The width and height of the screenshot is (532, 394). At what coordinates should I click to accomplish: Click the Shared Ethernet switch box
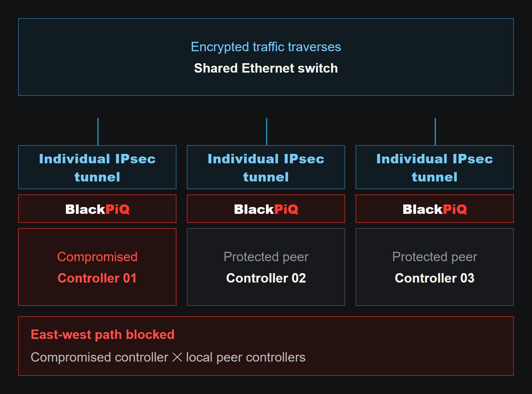coord(266,57)
